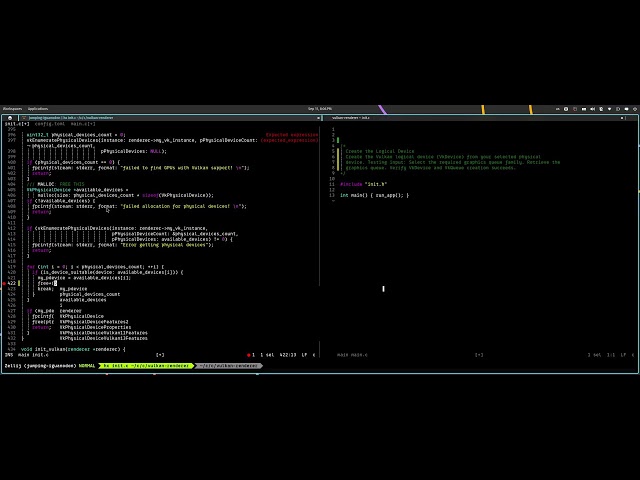Choose 'VkPhysicalDevice' completion entry
The width and height of the screenshot is (640, 480).
82,316
